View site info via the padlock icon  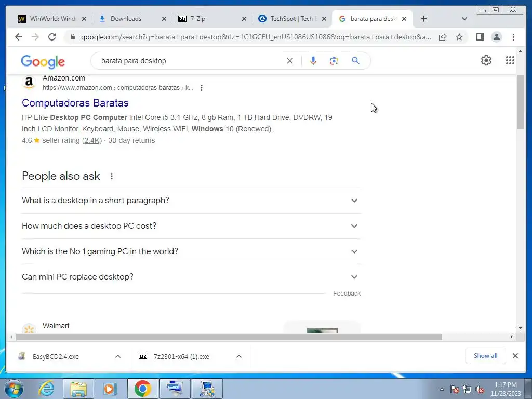click(72, 37)
